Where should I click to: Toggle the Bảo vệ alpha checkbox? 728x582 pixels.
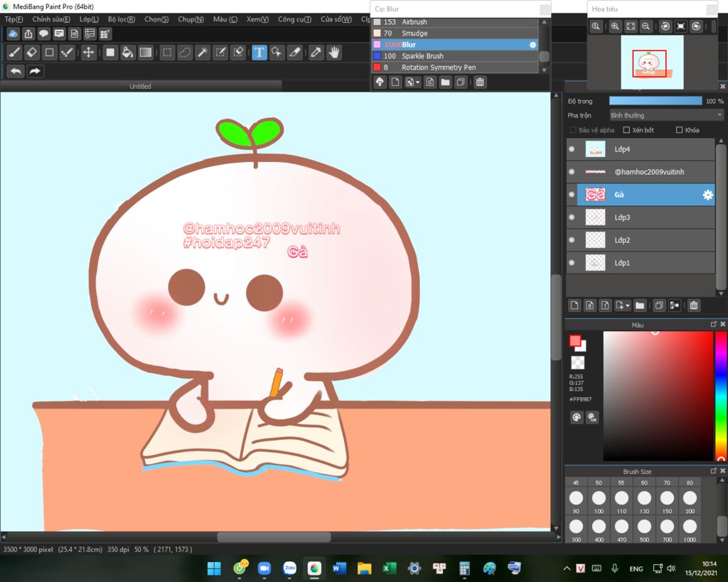(573, 130)
